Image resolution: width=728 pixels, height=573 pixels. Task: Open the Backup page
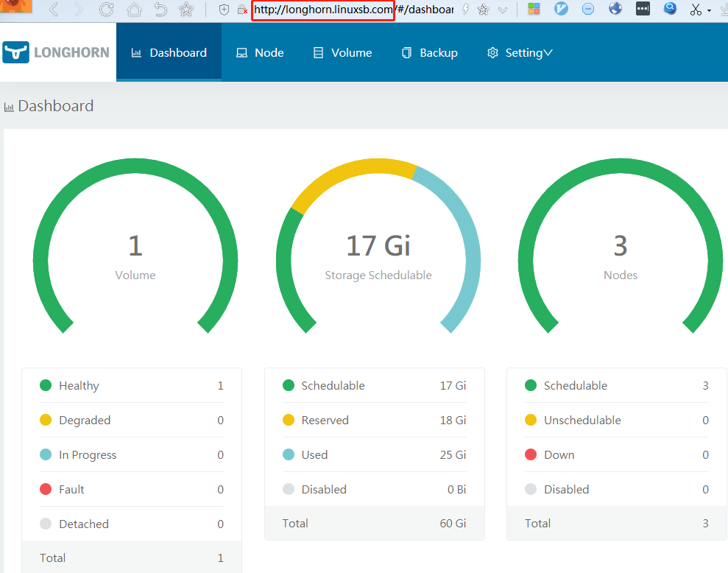coord(430,52)
